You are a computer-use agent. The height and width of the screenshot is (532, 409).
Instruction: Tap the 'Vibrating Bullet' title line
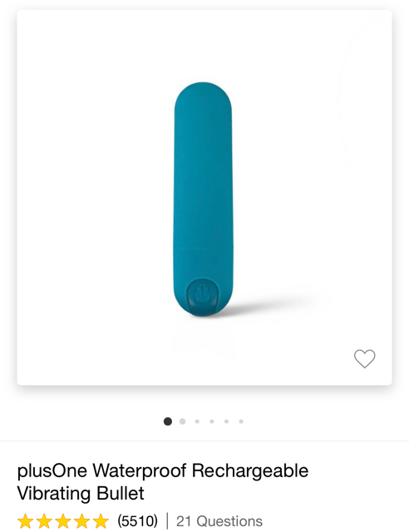pos(81,493)
